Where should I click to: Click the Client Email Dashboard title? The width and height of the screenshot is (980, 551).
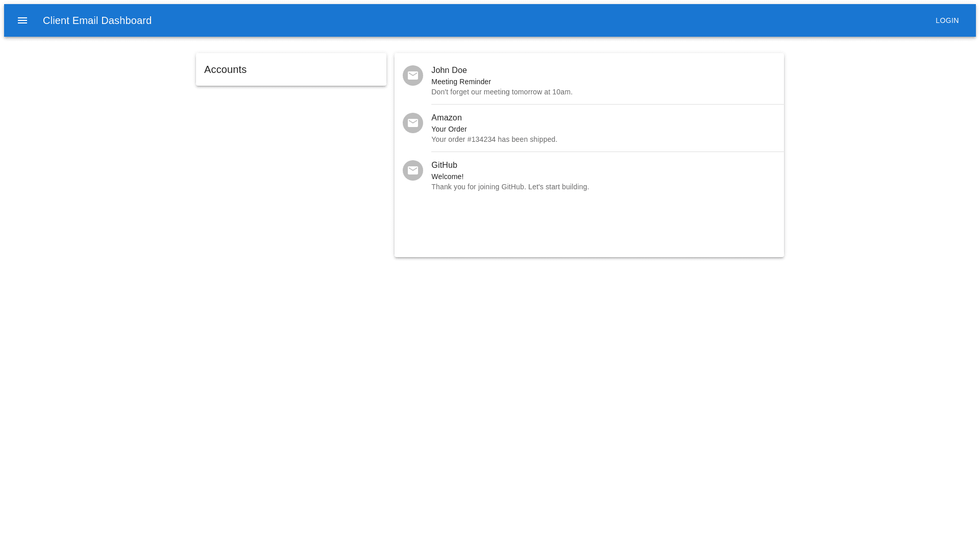point(97,20)
